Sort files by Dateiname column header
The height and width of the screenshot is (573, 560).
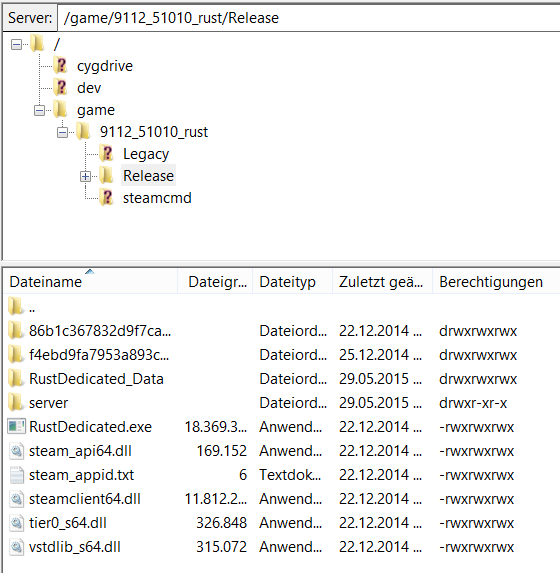90,281
